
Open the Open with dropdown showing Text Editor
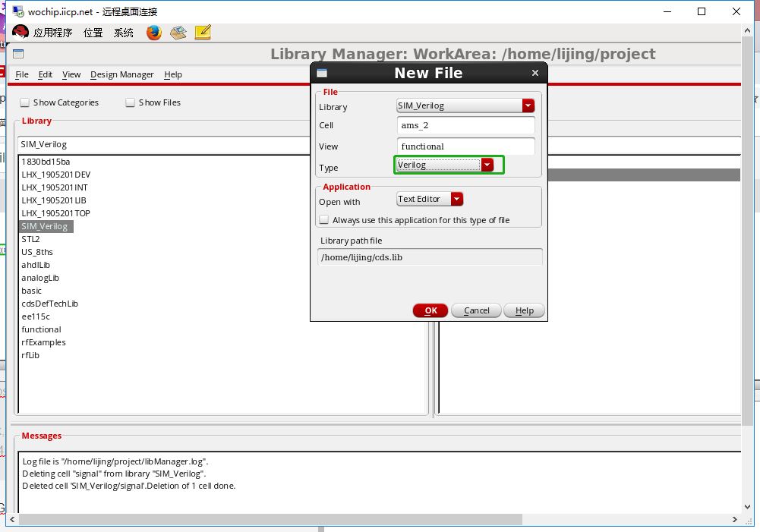(456, 198)
